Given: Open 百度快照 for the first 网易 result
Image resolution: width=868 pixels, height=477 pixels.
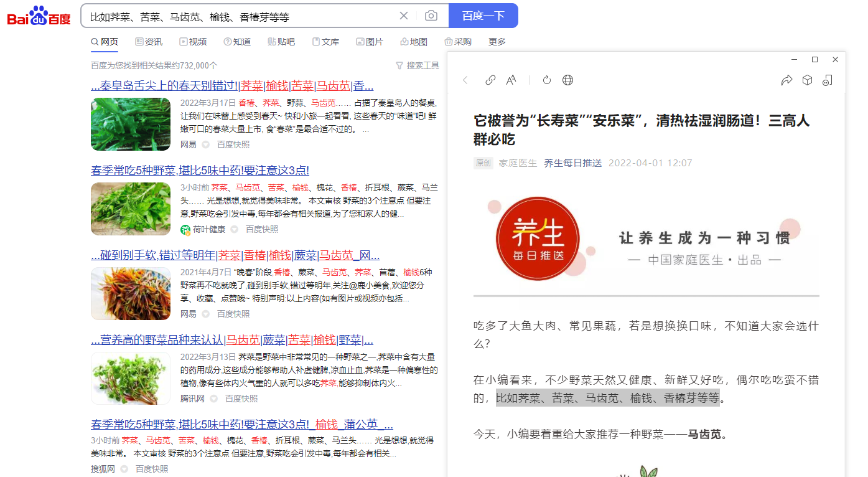Looking at the screenshot, I should pyautogui.click(x=233, y=144).
